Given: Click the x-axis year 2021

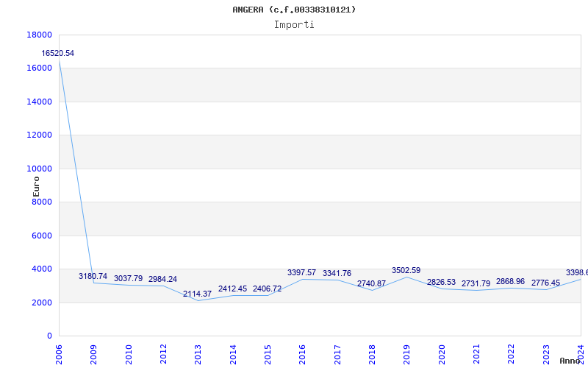Looking at the screenshot, I should (476, 355).
